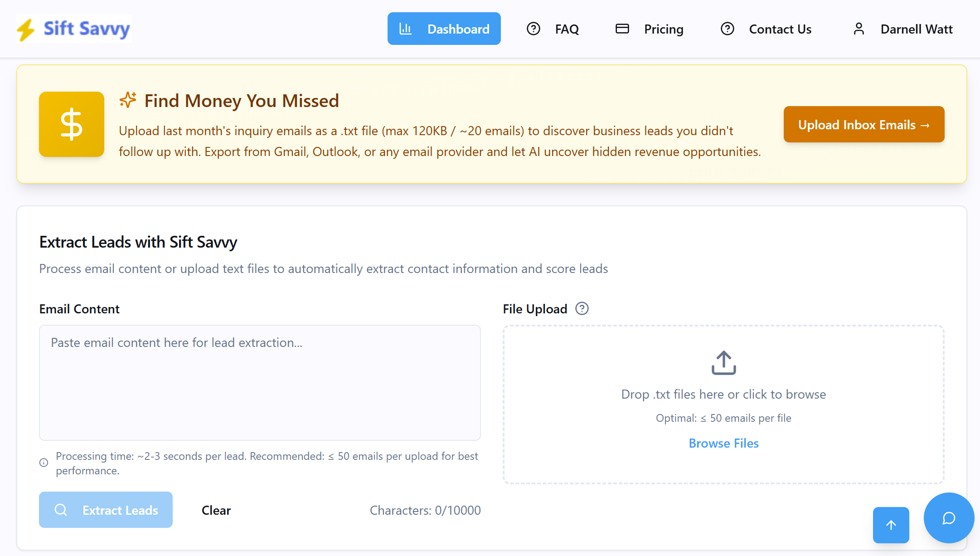This screenshot has height=556, width=980.
Task: Open the Pricing menu item
Action: pos(664,29)
